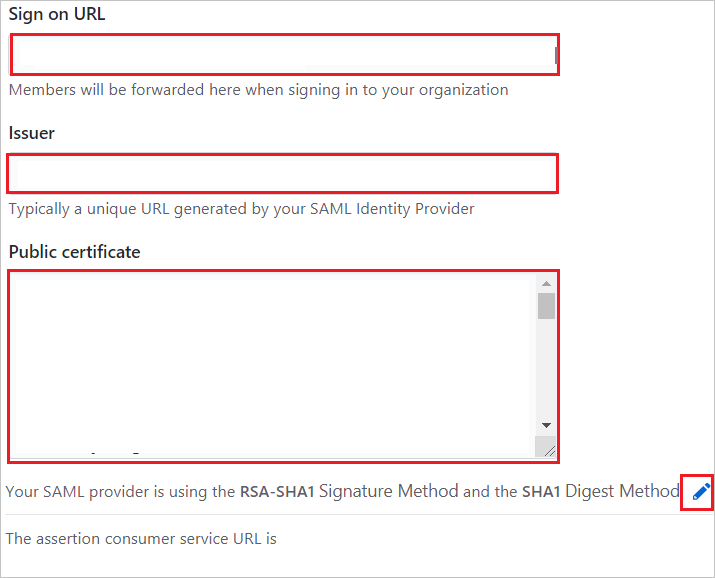Click inside the Public certificate text area
Screen dimensions: 715x578
pyautogui.click(x=272, y=365)
